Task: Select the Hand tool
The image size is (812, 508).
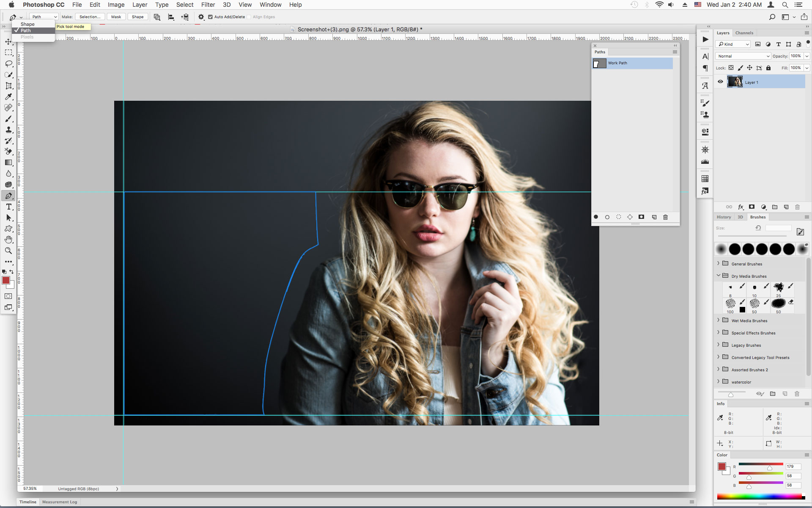Action: (x=8, y=240)
